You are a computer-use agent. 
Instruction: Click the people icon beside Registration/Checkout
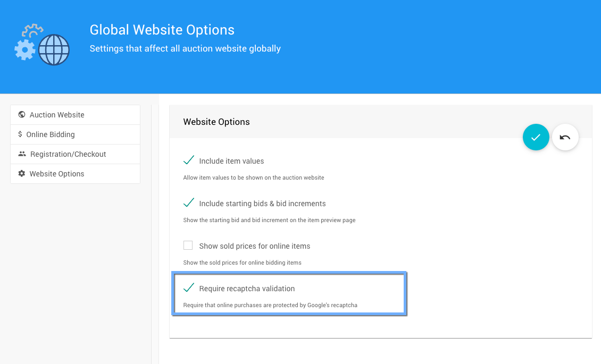[22, 154]
